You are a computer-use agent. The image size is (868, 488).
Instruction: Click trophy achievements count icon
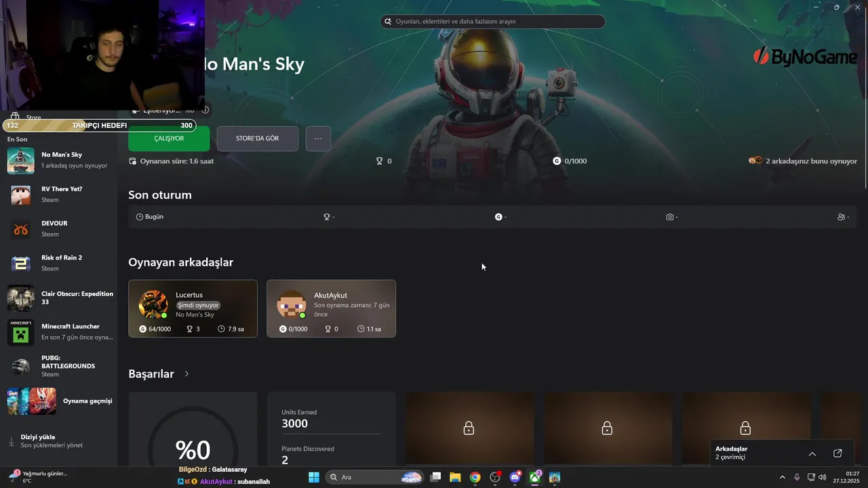380,161
